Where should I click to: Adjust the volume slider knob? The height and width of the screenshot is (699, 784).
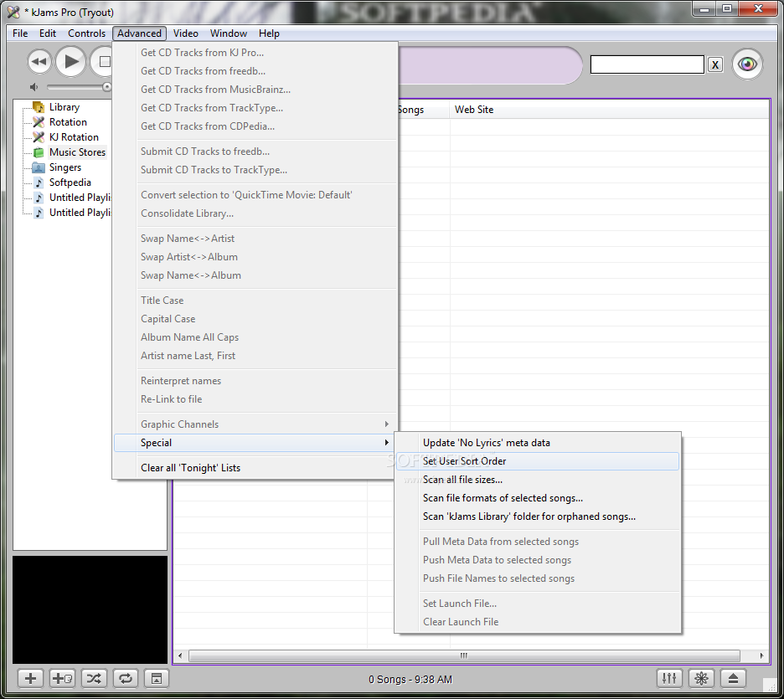pyautogui.click(x=106, y=87)
